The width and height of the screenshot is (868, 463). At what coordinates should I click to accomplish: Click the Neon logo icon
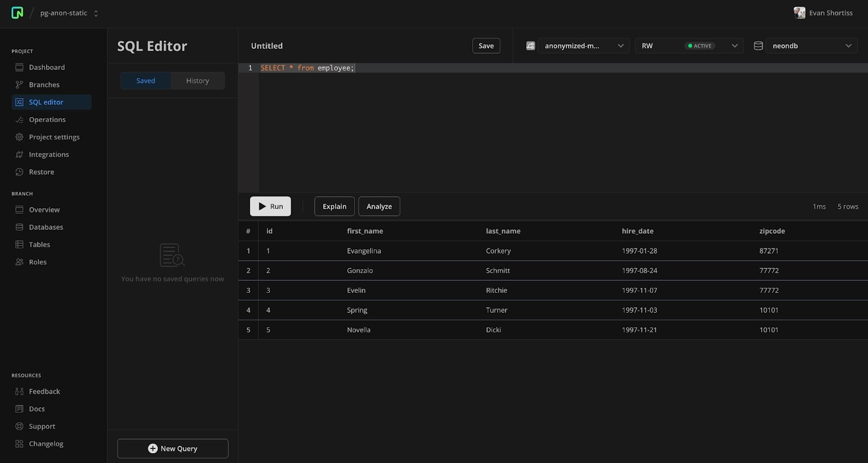pos(17,13)
